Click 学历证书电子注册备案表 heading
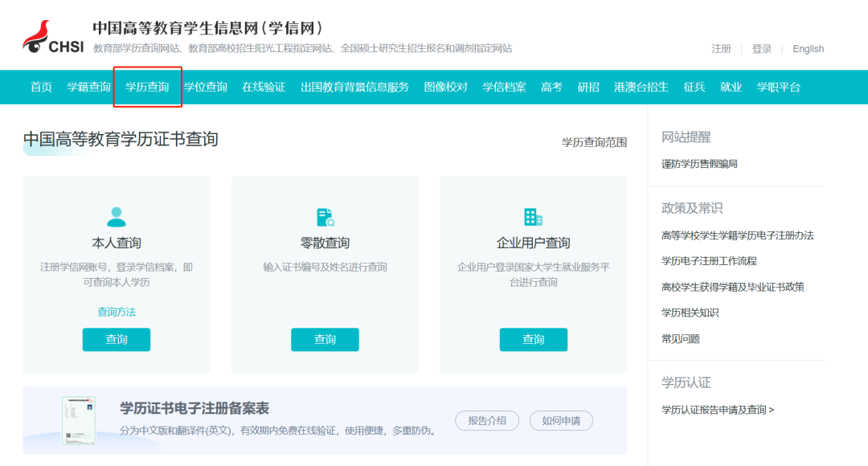This screenshot has width=868, height=466. (x=194, y=408)
